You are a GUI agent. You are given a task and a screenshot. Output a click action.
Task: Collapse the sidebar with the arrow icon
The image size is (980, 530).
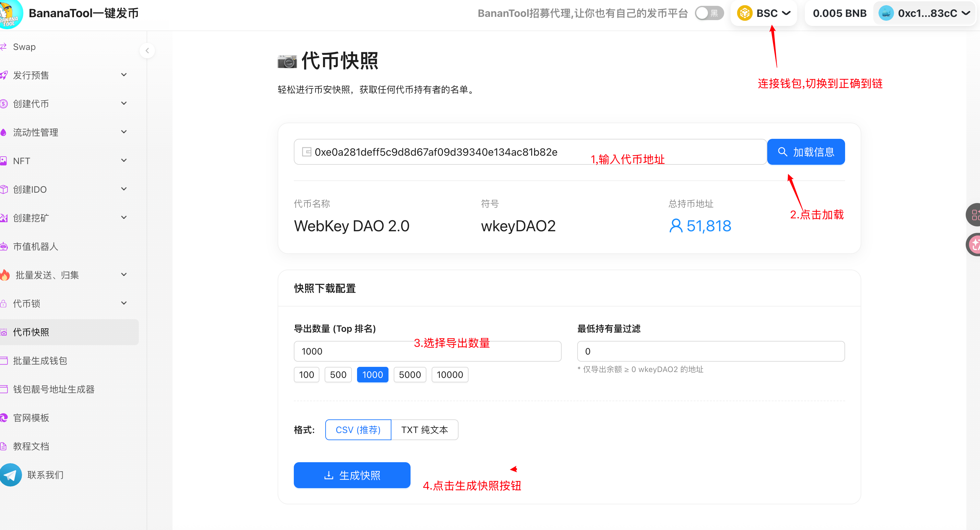point(147,51)
